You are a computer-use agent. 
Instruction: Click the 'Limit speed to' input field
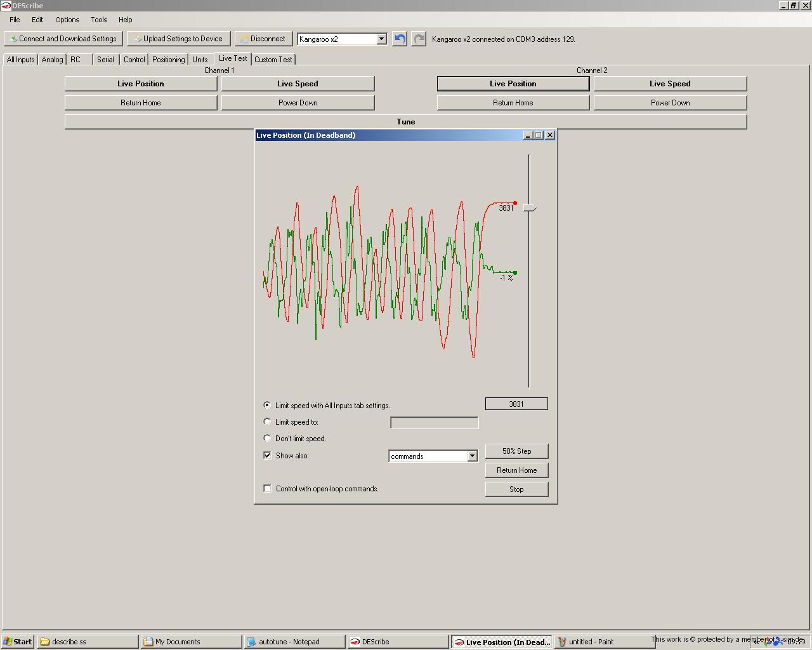(434, 423)
